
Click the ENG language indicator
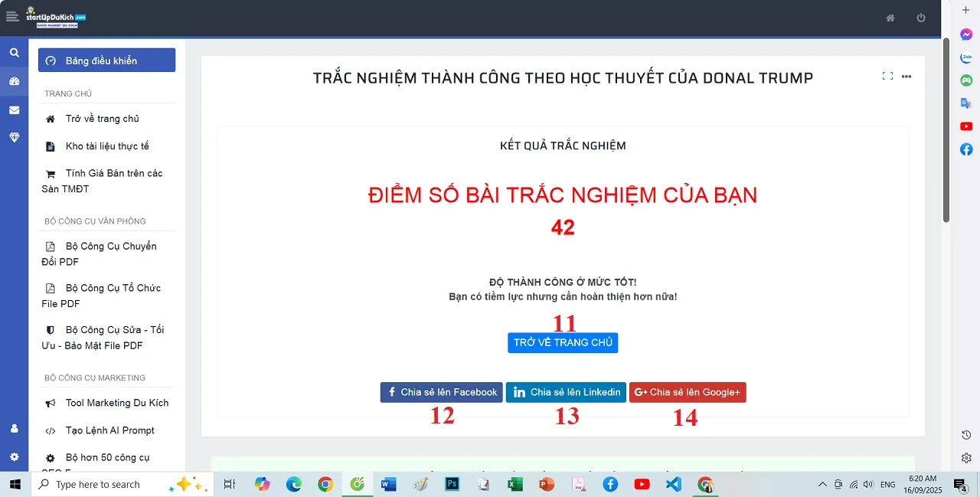point(888,484)
